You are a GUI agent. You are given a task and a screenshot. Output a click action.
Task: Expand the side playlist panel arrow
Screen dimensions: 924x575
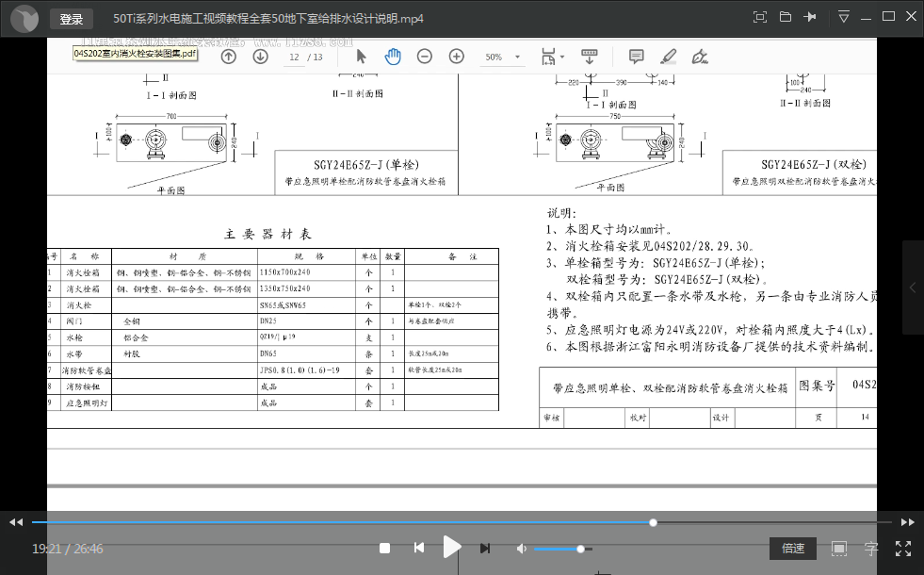pos(913,287)
